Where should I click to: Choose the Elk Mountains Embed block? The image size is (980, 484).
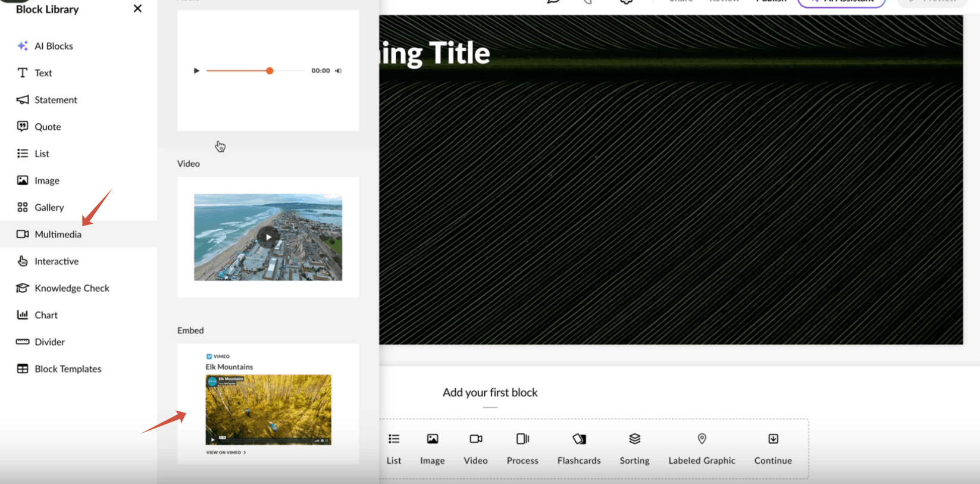click(x=268, y=405)
